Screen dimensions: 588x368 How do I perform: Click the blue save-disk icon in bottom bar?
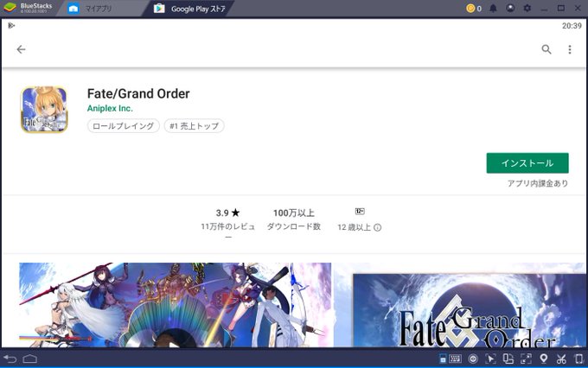point(443,359)
